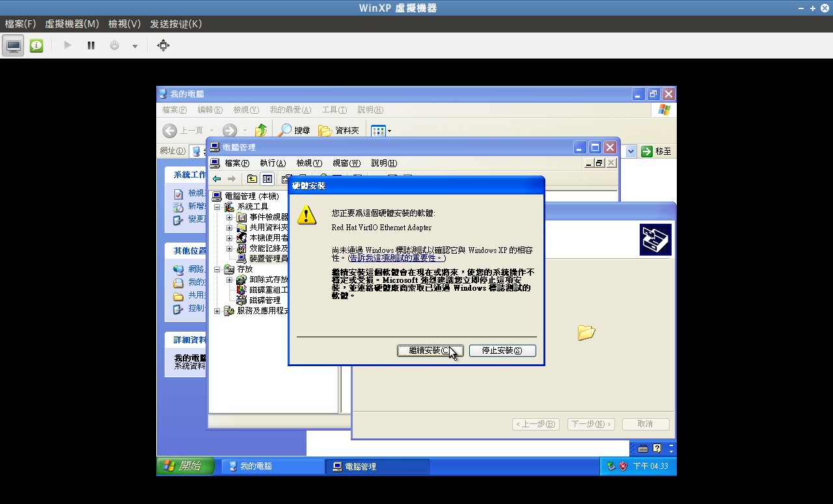Click 控制 control panel icon in sidebar

click(x=178, y=308)
